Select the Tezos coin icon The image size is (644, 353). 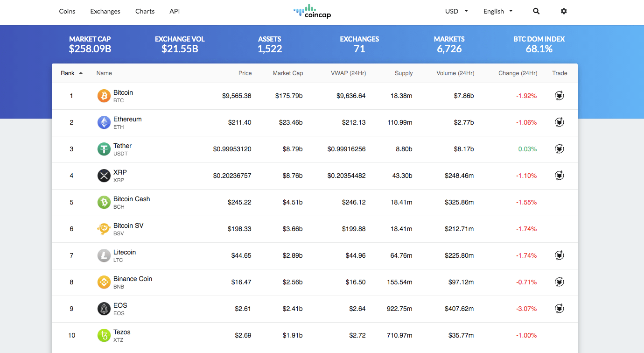(x=104, y=335)
